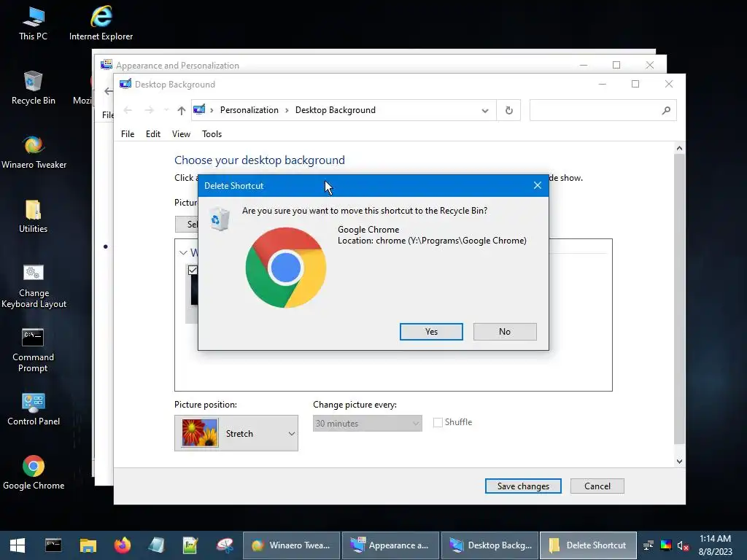Open the Edit menu
The height and width of the screenshot is (560, 747).
tap(153, 134)
